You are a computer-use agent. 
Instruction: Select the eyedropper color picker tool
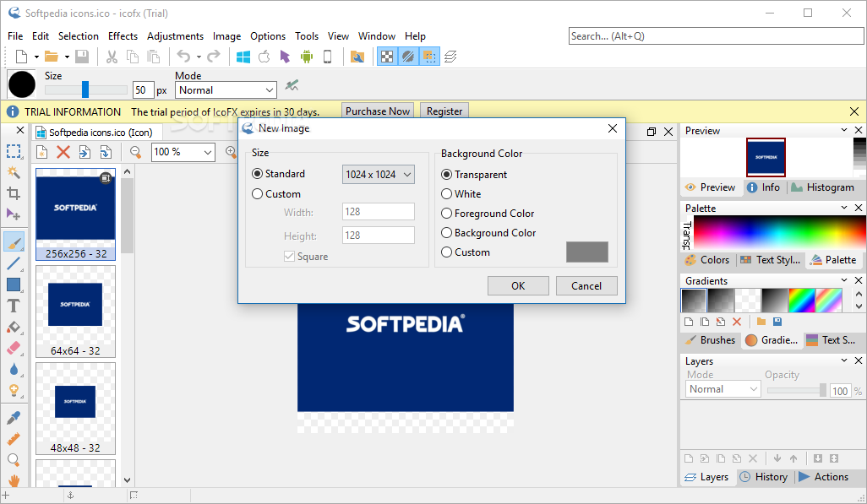pos(14,418)
